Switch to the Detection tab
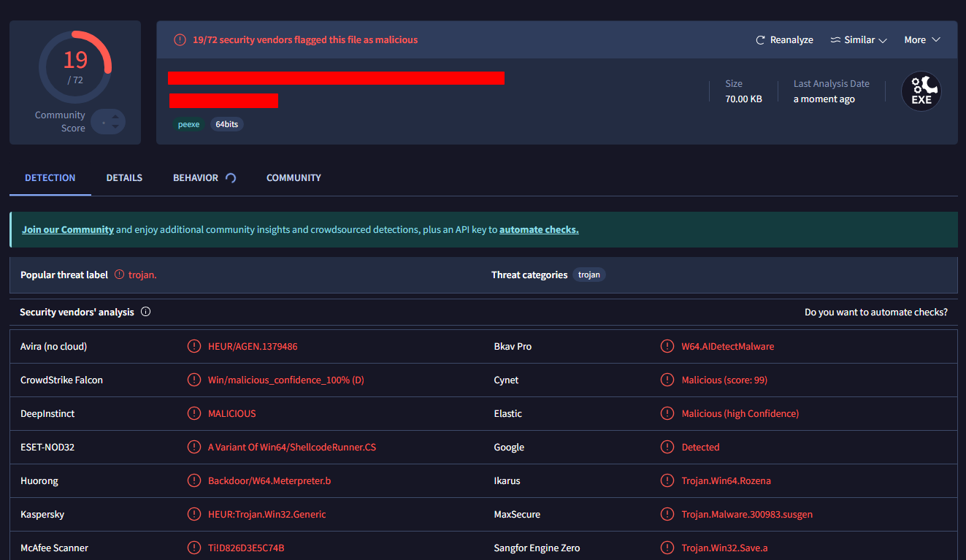 50,177
